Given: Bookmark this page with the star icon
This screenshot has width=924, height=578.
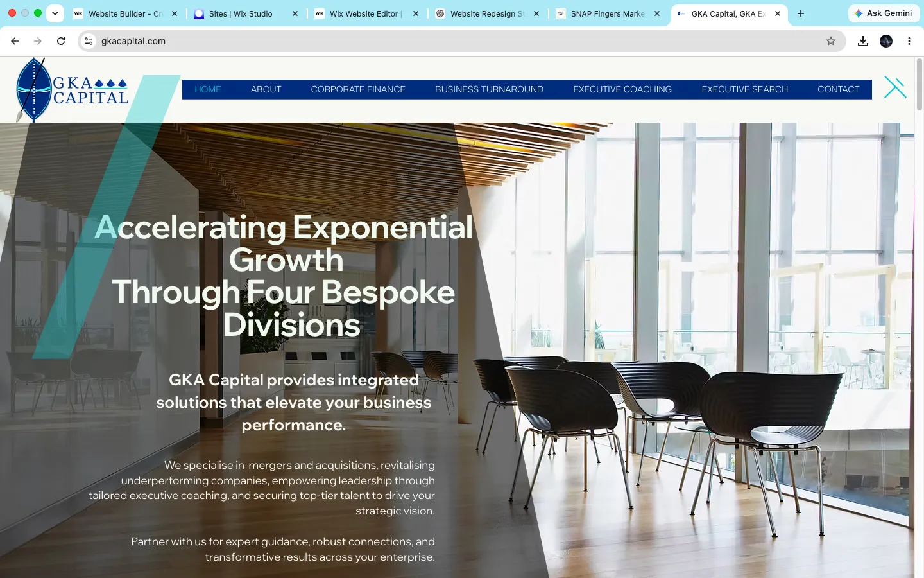Looking at the screenshot, I should [x=831, y=41].
